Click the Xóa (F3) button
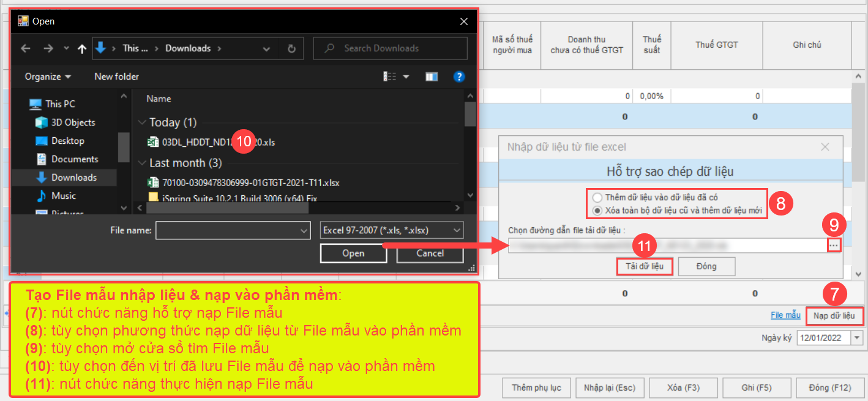The image size is (868, 401). pos(683,388)
